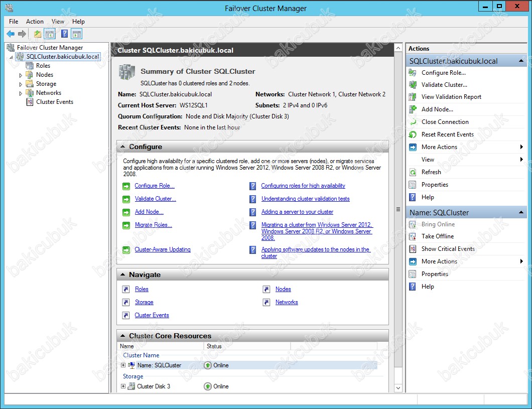The height and width of the screenshot is (409, 532).
Task: Open the Networks link in Navigate section
Action: click(287, 302)
